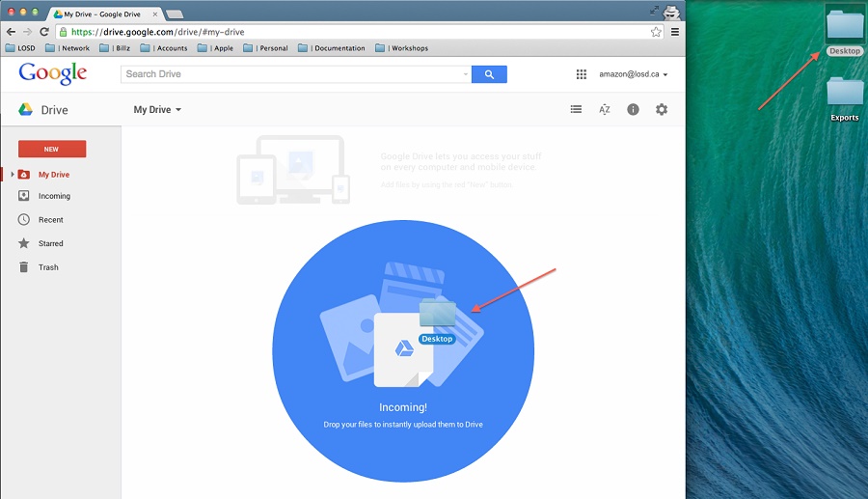Switch to list view

tap(577, 110)
